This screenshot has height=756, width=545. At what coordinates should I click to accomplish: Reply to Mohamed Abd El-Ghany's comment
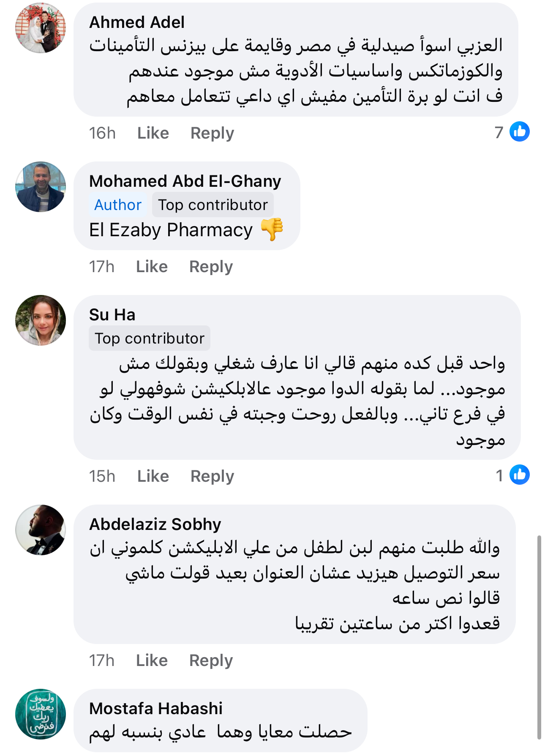211,267
